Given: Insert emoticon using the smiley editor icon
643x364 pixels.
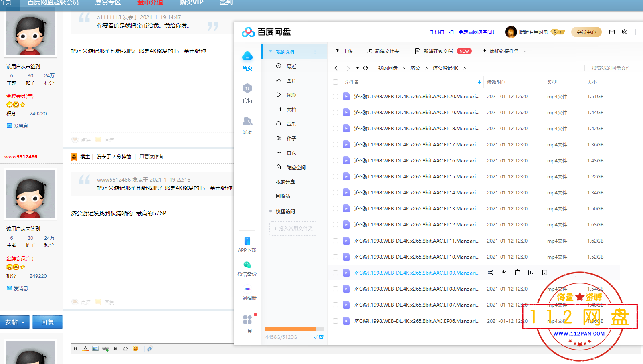Looking at the screenshot, I should coord(135,348).
